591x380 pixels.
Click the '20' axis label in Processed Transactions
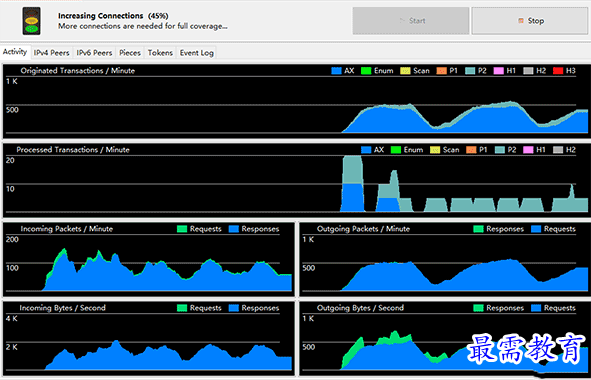10,160
